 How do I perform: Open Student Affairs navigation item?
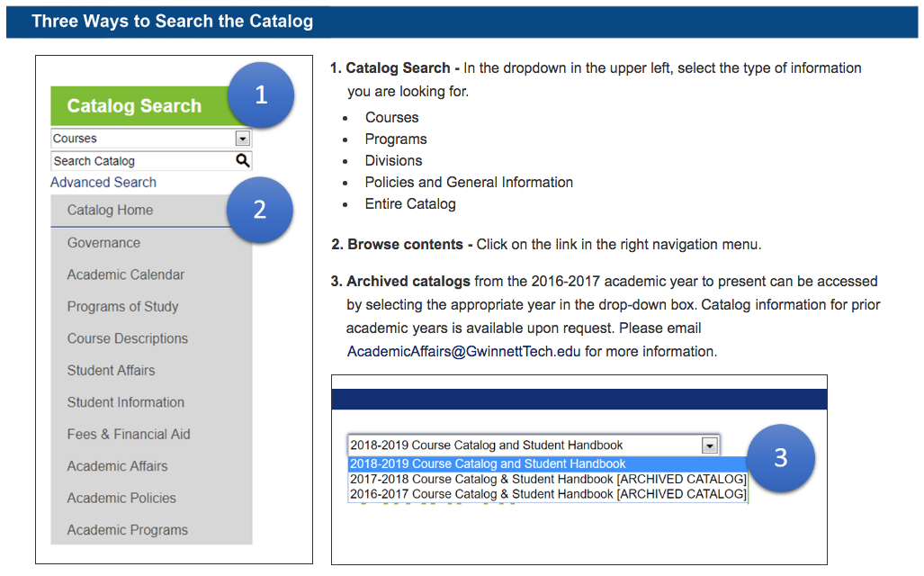click(x=111, y=371)
